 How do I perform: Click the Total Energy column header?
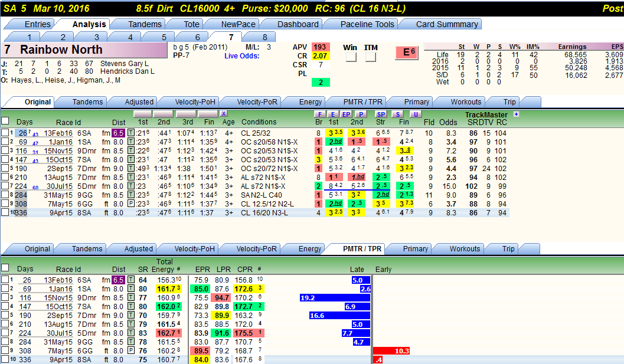tap(164, 265)
